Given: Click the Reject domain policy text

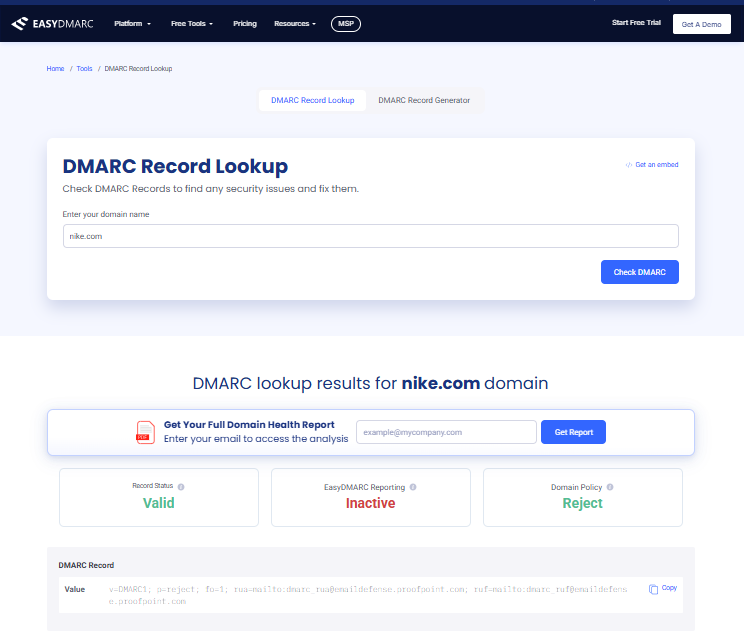Looking at the screenshot, I should (583, 503).
